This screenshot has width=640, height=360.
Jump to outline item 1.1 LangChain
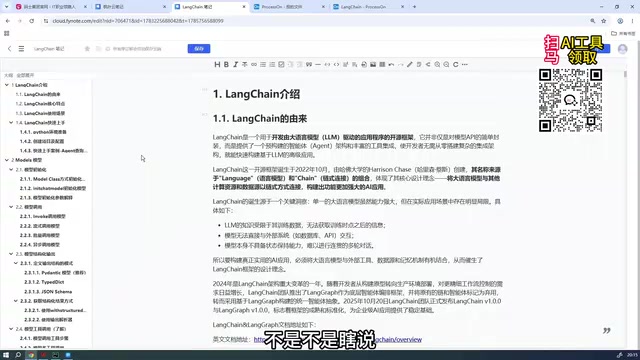click(38, 94)
